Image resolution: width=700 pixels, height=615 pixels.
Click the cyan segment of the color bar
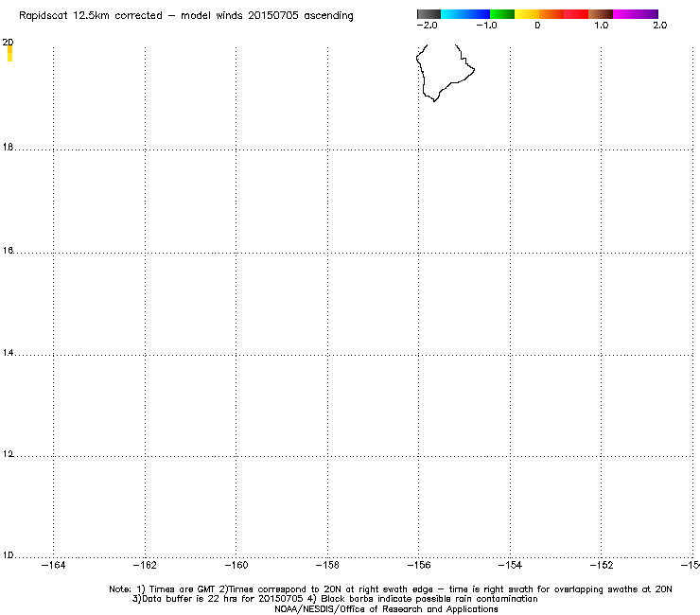453,14
